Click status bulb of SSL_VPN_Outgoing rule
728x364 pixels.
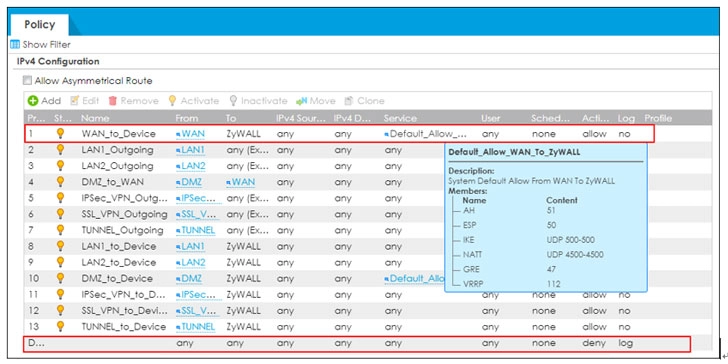[60, 214]
